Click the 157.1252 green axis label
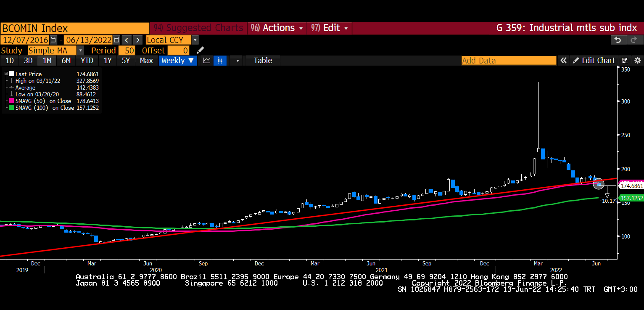 (x=631, y=198)
